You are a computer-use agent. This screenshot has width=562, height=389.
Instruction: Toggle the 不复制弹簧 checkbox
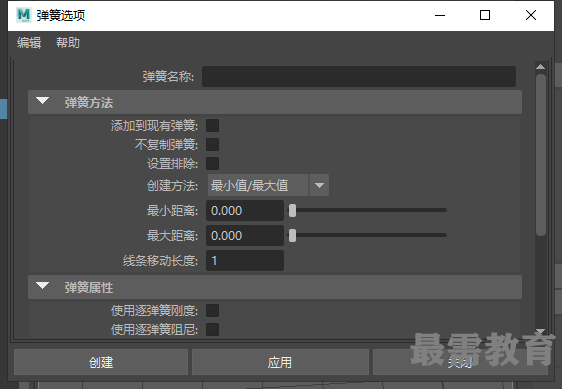[x=212, y=144]
